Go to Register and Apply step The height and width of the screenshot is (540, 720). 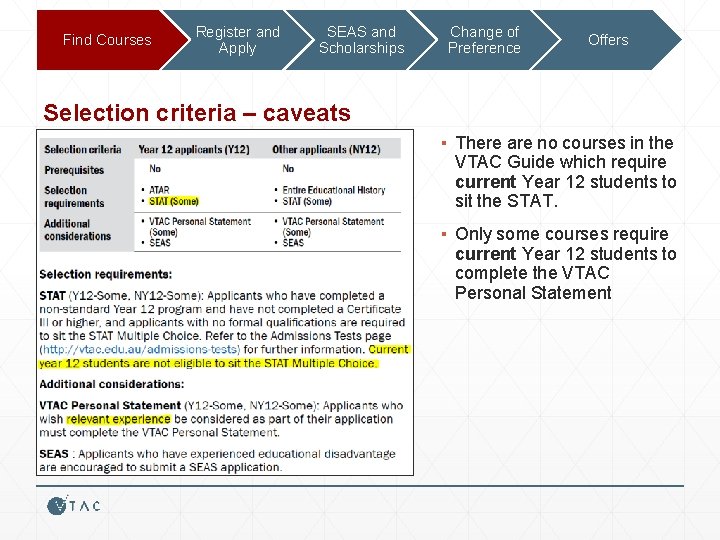click(237, 40)
